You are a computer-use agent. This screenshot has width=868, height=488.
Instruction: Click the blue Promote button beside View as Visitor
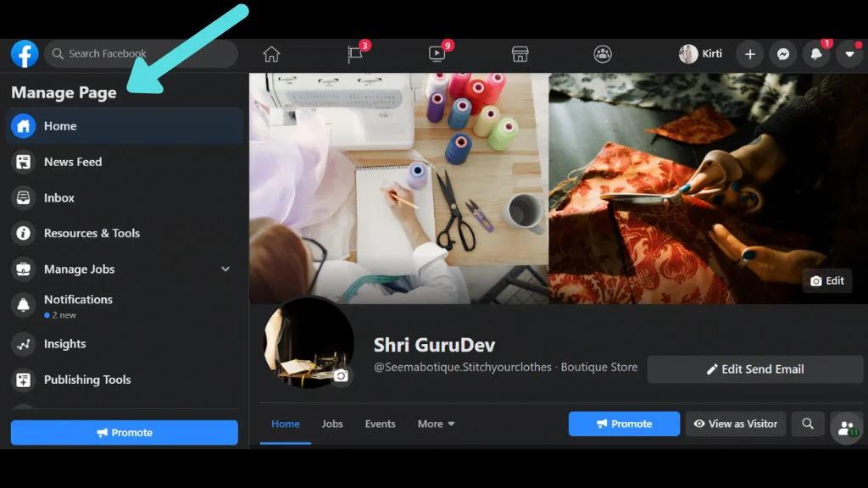tap(624, 424)
